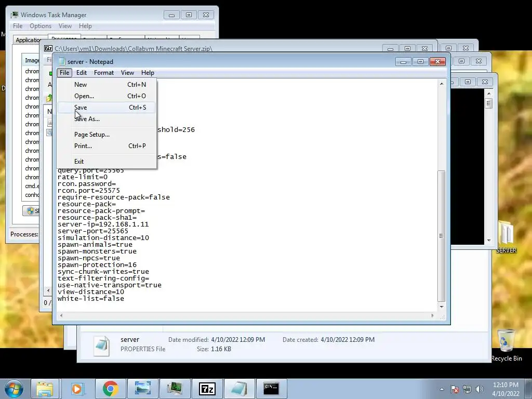Switch to Task Manager Applications tab
The width and height of the screenshot is (532, 399).
[x=30, y=40]
